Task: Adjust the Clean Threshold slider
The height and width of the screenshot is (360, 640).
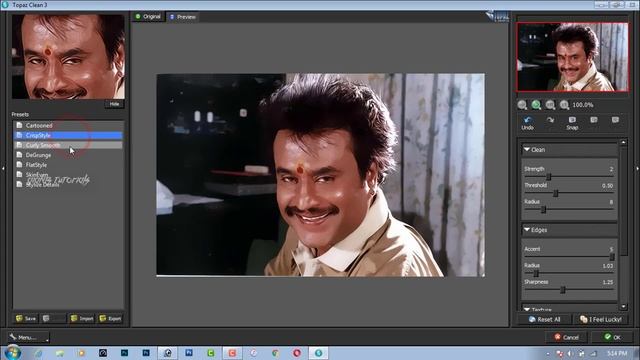Action: coord(555,193)
